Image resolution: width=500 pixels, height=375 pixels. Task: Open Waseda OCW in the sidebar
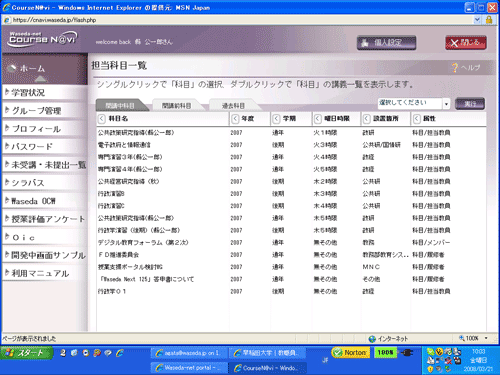[x=45, y=201]
